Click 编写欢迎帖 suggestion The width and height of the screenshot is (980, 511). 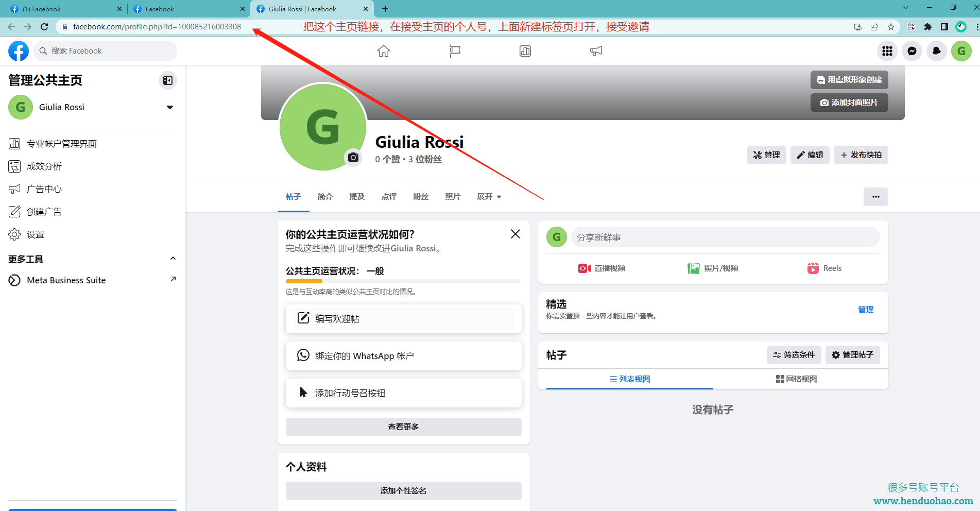coord(404,319)
